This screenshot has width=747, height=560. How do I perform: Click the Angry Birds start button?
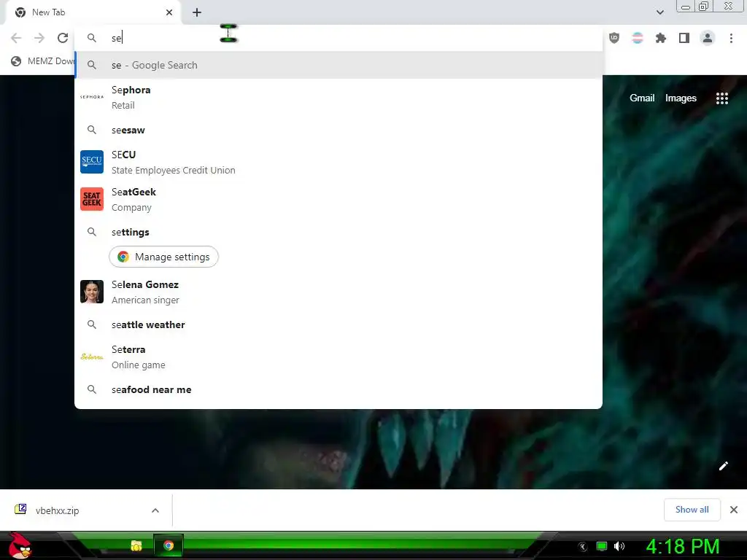click(x=20, y=545)
